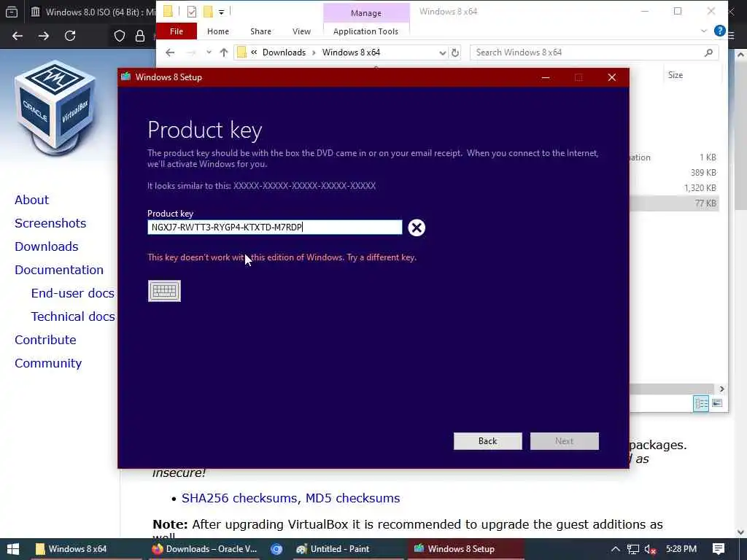Open the Downloads link in VirtualBox sidebar
The width and height of the screenshot is (747, 560).
pyautogui.click(x=46, y=246)
